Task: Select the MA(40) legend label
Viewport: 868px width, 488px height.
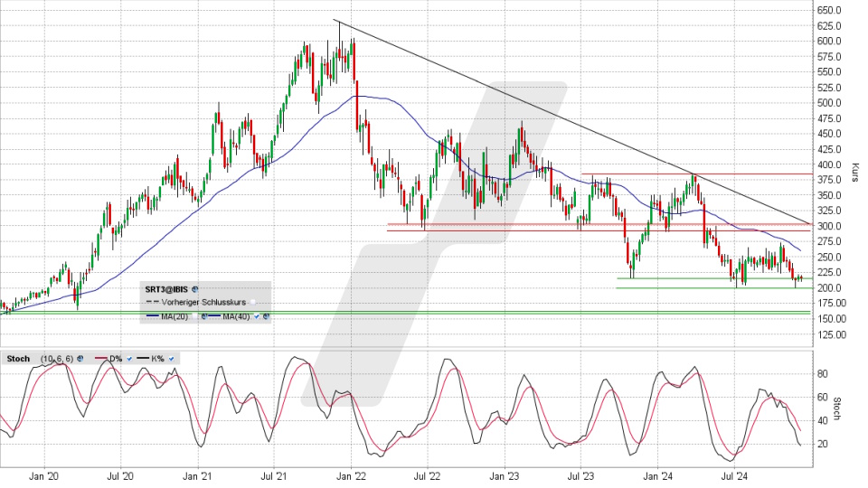Action: (236, 316)
